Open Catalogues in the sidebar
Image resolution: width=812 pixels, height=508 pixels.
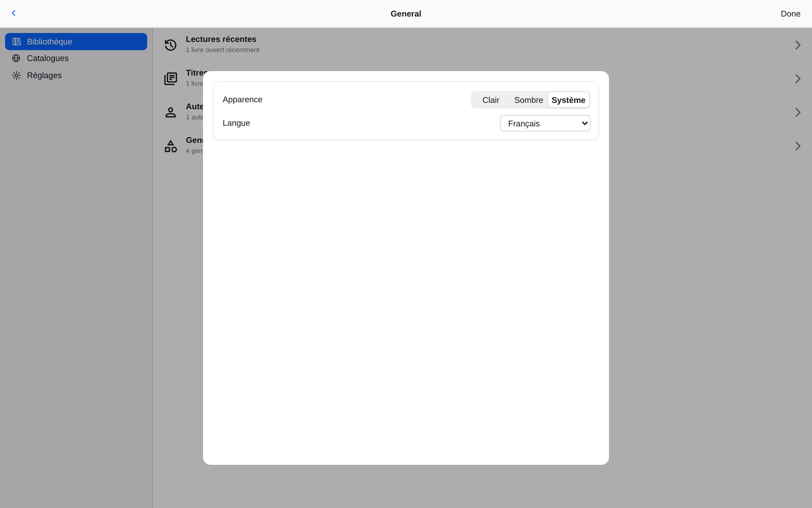pos(76,58)
